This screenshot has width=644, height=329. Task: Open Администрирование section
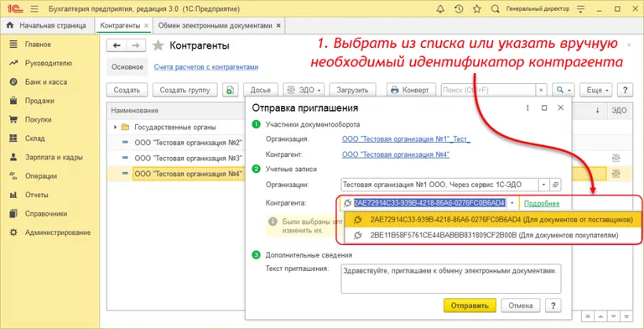pyautogui.click(x=58, y=232)
